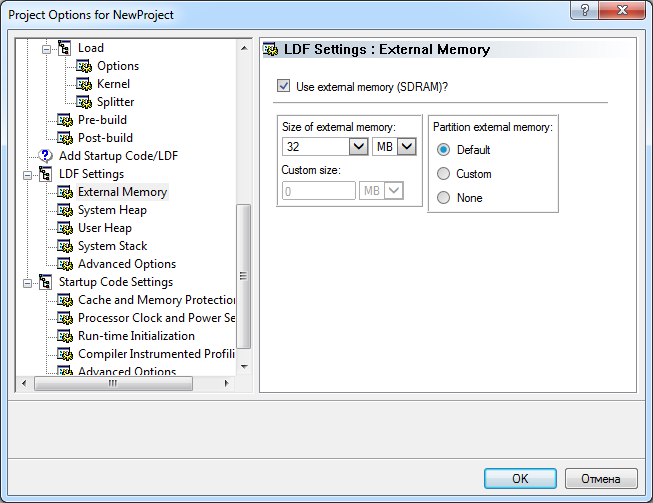Select the Custom partition radio button
Image resolution: width=653 pixels, height=503 pixels.
click(444, 174)
